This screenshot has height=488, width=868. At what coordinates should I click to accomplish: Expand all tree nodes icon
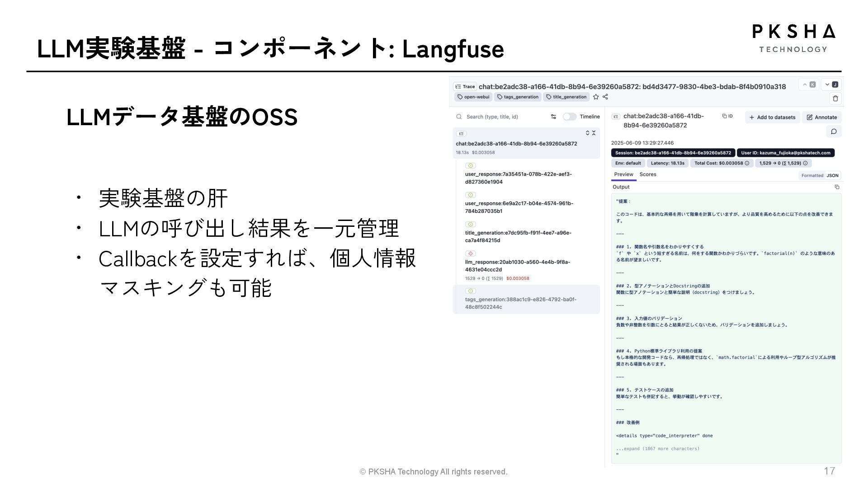point(587,133)
